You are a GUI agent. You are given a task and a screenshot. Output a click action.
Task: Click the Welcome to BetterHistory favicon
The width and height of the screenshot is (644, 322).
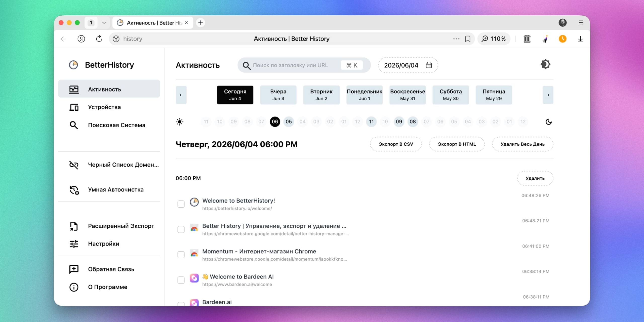pos(194,202)
